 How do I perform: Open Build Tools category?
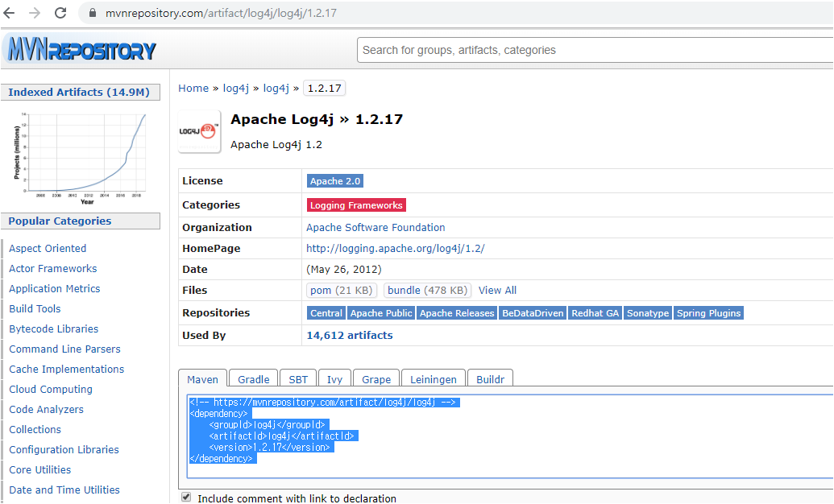pyautogui.click(x=35, y=309)
